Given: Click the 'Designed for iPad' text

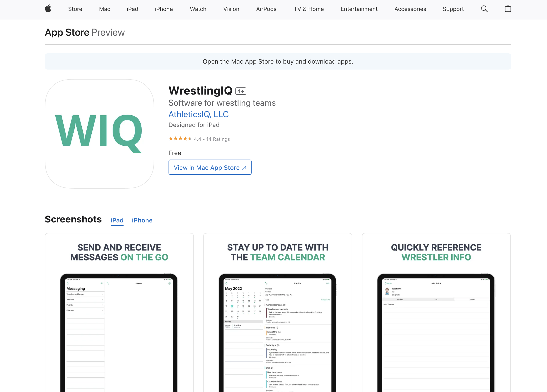Looking at the screenshot, I should 194,125.
